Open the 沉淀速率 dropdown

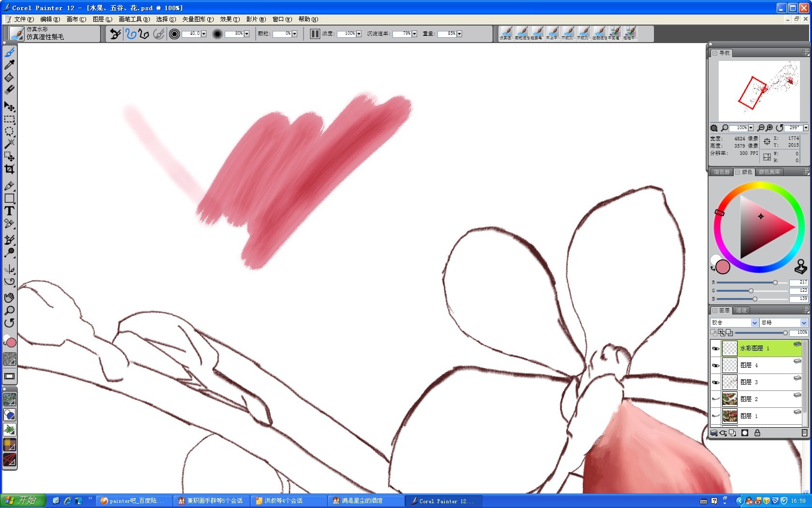414,34
